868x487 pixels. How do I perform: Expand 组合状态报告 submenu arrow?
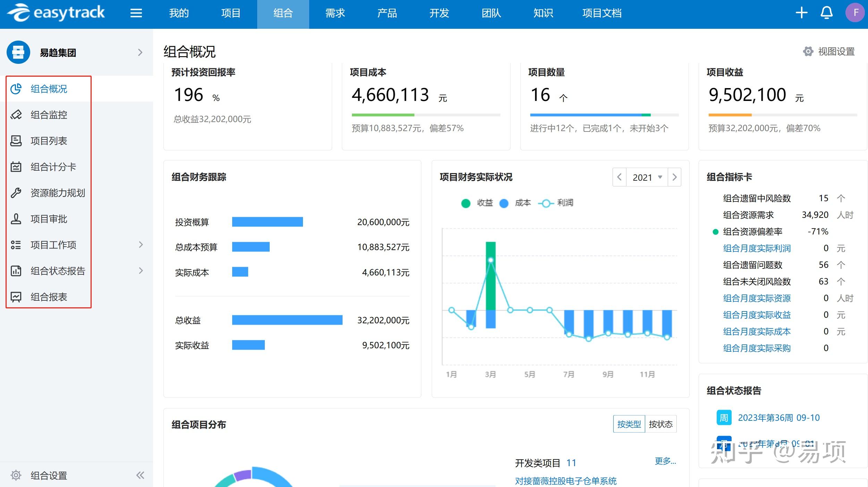141,271
